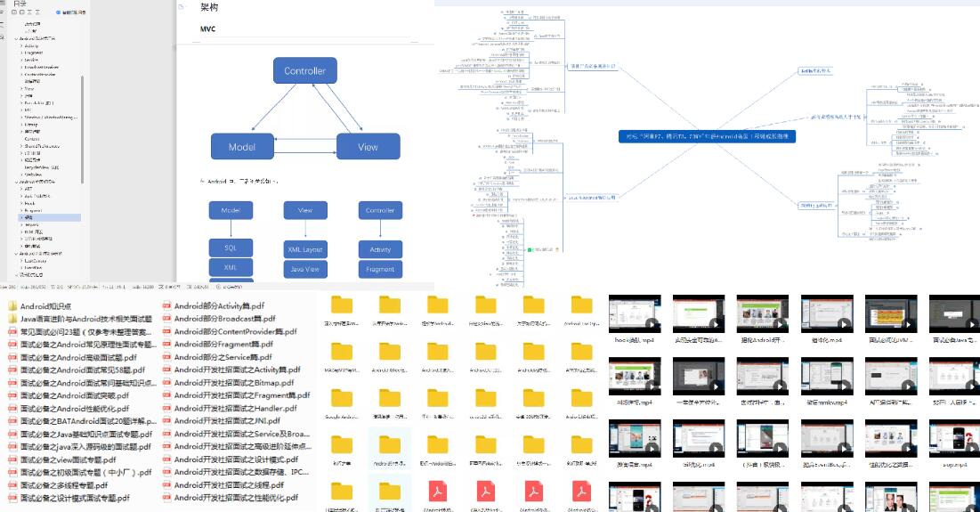Screen dimensions: 980x512
Task: Click the Java View box in diagram
Action: point(305,270)
